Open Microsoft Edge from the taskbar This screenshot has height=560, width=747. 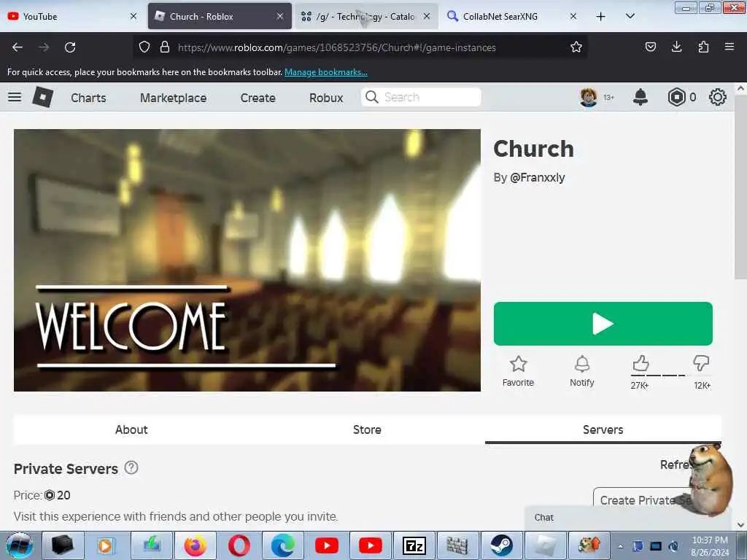(x=283, y=545)
